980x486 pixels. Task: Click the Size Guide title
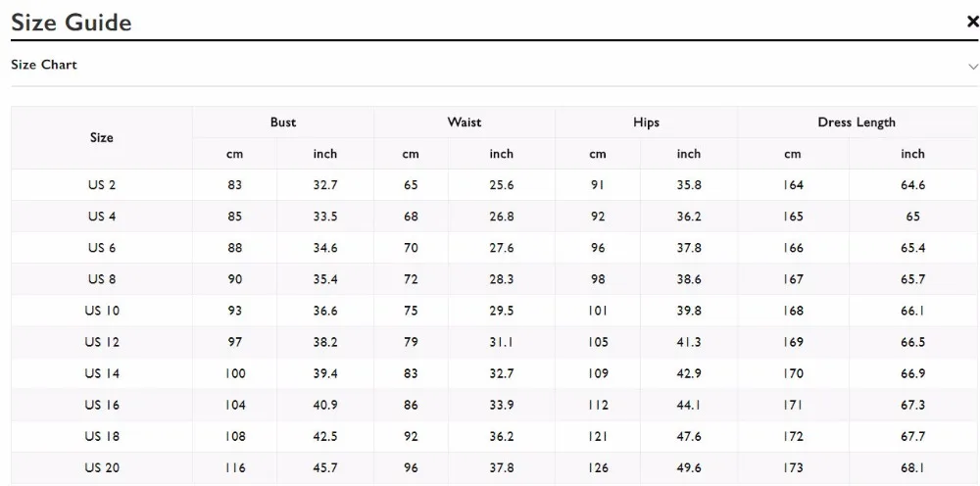point(72,23)
